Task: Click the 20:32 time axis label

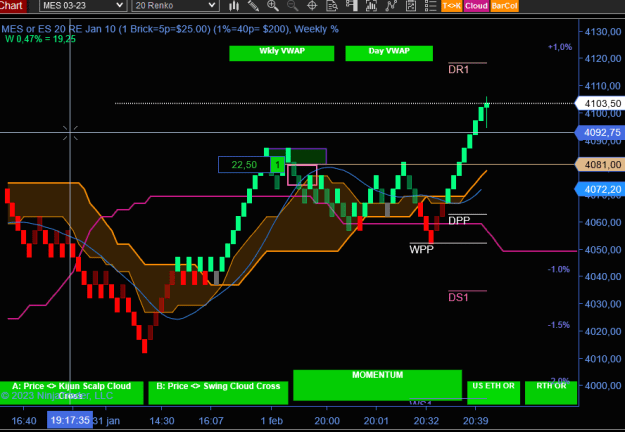Action: (x=426, y=421)
